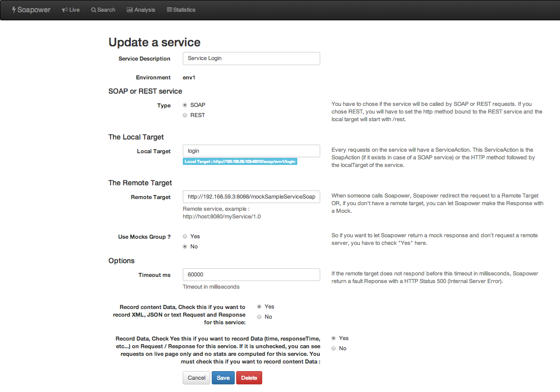The image size is (560, 392).
Task: Choose Yes for Use Mocks Group
Action: tap(185, 236)
